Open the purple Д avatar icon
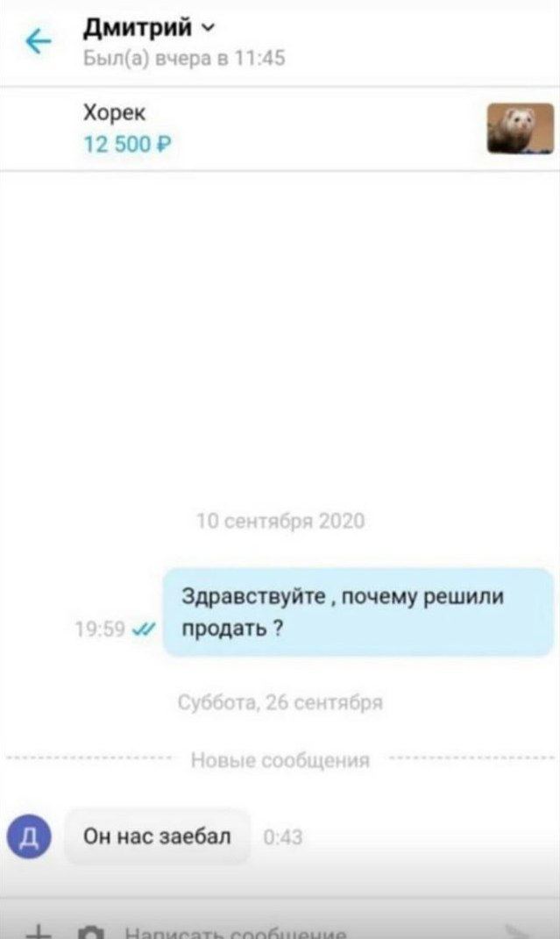The image size is (560, 939). (x=29, y=836)
